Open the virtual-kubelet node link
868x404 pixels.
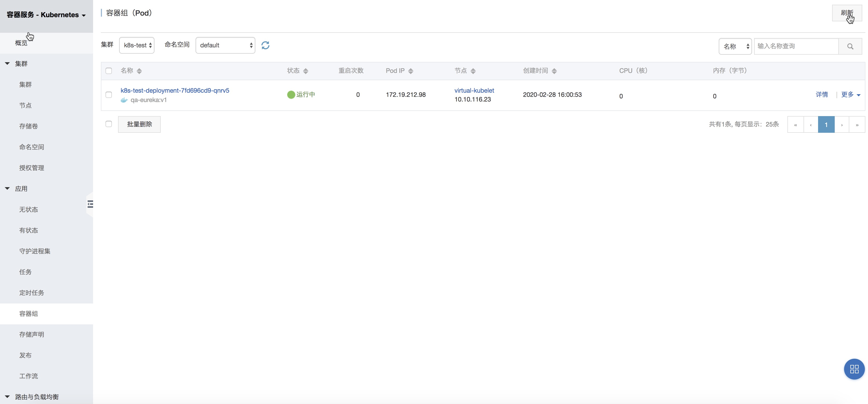tap(474, 90)
